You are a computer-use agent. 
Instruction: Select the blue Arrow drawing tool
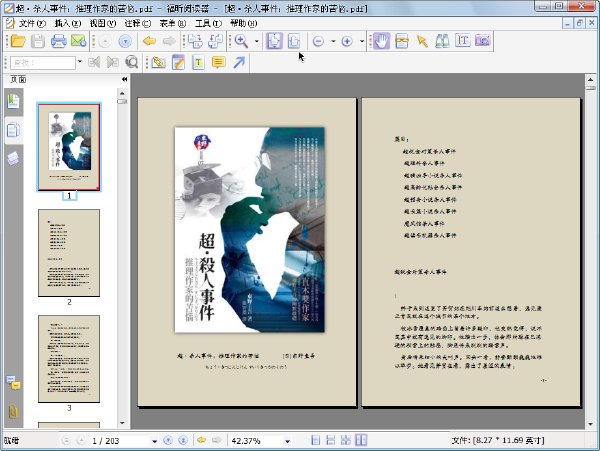click(239, 62)
